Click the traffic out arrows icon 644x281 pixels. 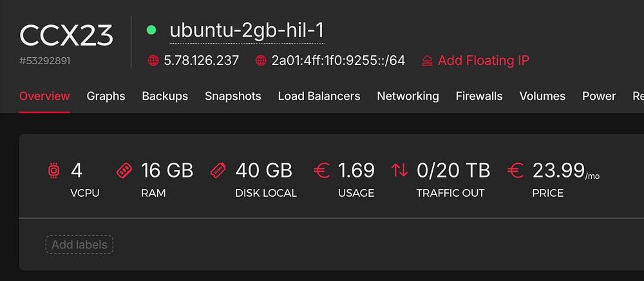click(399, 170)
